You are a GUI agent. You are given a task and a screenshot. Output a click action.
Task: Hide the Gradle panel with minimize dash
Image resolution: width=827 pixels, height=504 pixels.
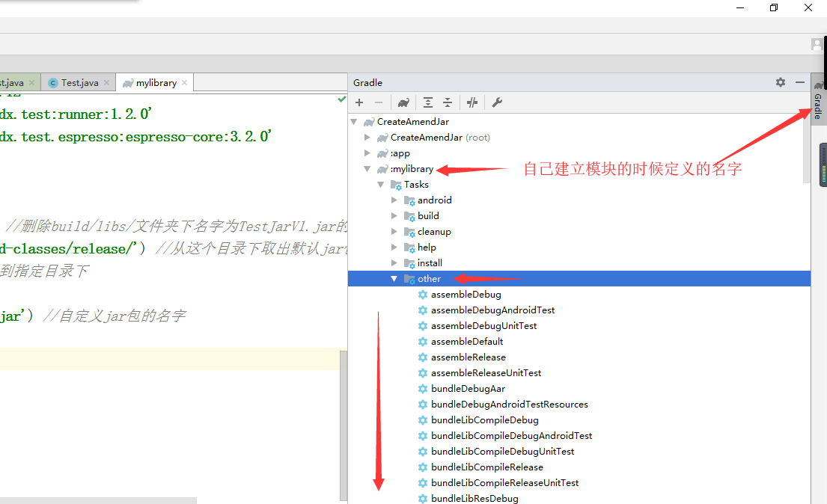pos(800,82)
